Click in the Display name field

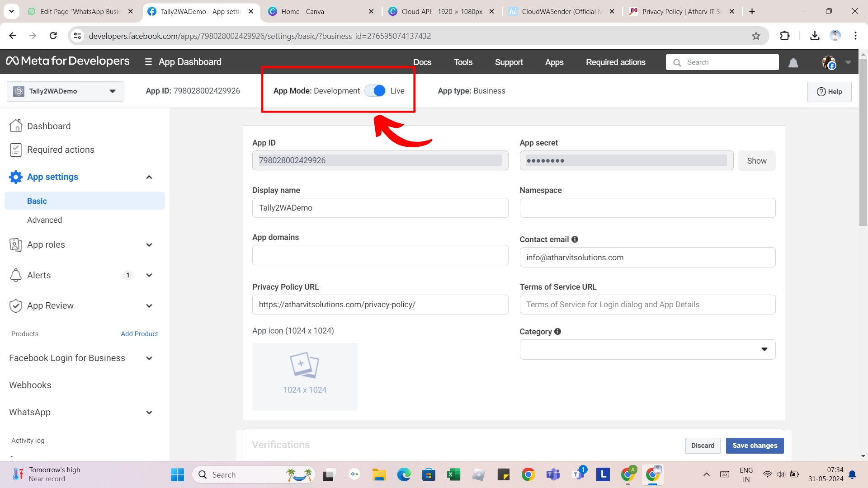click(380, 208)
